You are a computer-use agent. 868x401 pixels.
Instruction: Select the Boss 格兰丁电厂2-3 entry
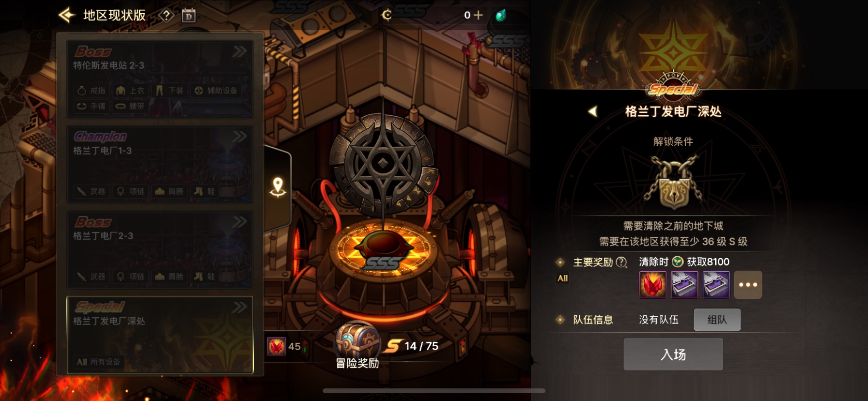click(x=160, y=250)
